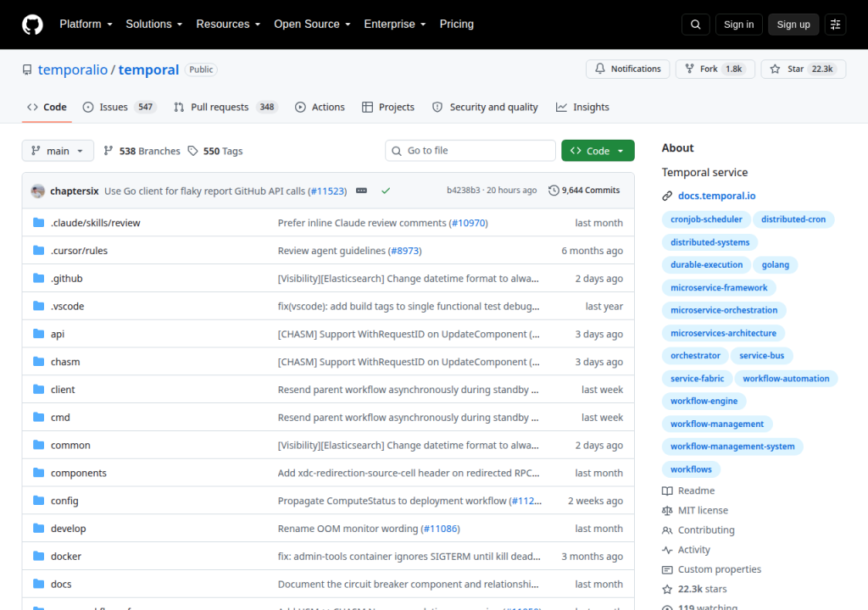Open pull request #10970 link
The height and width of the screenshot is (610, 868).
pos(468,223)
